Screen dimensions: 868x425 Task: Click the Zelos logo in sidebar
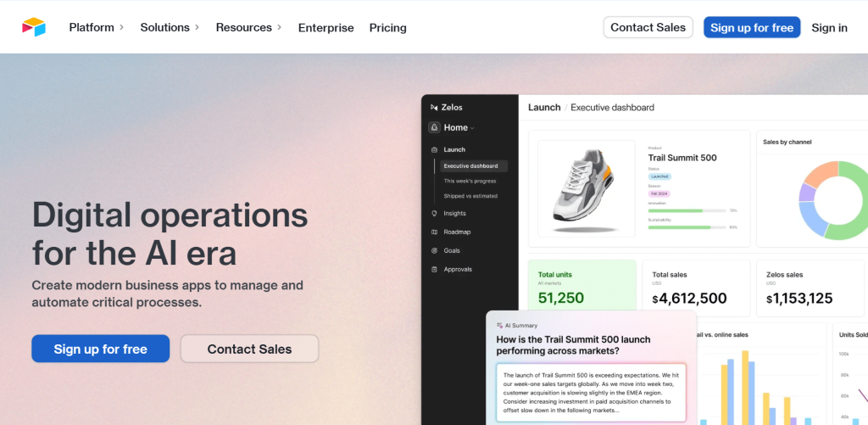(x=434, y=108)
